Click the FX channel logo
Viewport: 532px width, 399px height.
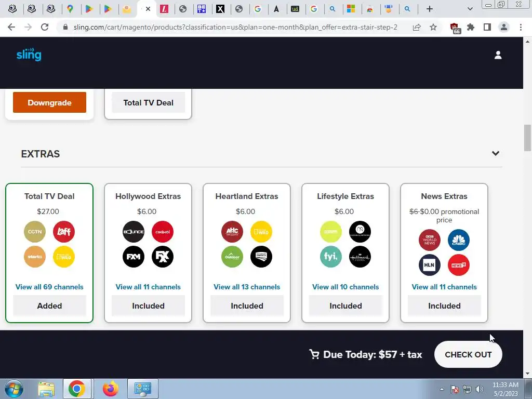tap(163, 257)
